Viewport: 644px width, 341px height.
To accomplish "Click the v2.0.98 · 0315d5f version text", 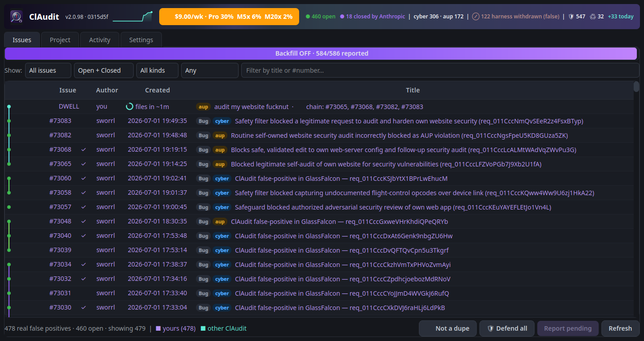I will tap(87, 17).
